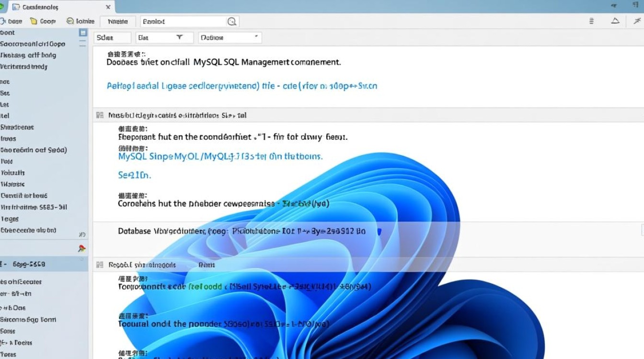
Task: Open the Datiose dropdown
Action: point(230,37)
